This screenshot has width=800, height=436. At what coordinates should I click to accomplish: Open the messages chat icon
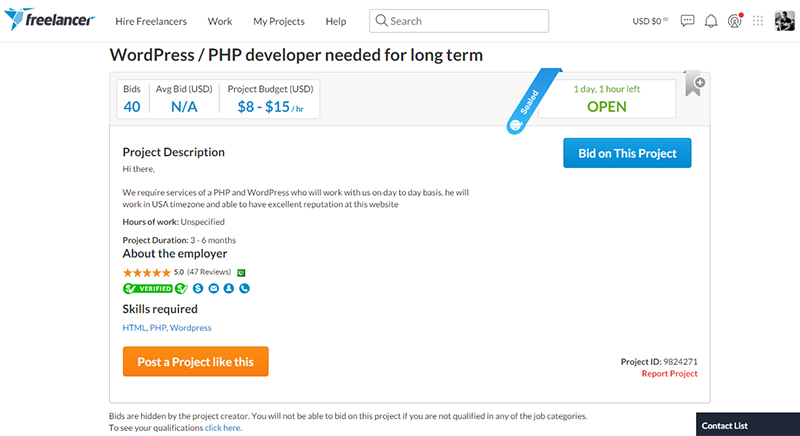(687, 20)
